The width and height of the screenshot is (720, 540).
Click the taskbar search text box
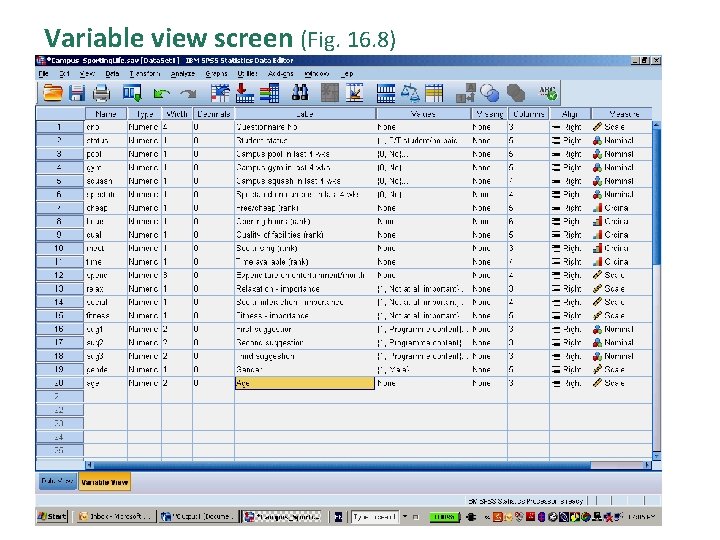click(375, 517)
